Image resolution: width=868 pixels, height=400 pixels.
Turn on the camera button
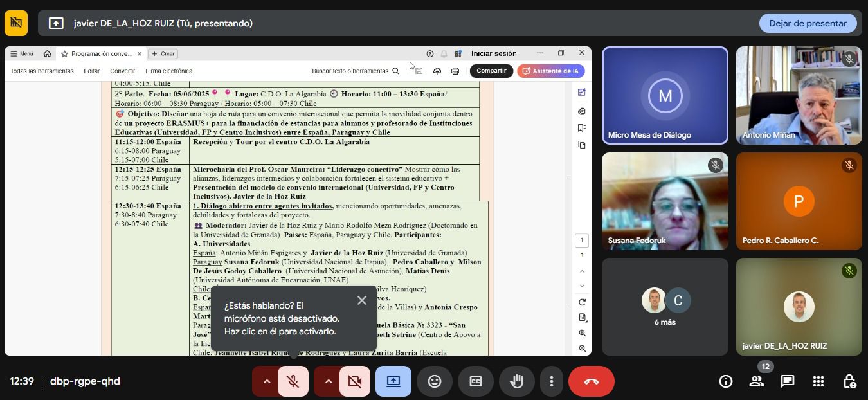[354, 381]
